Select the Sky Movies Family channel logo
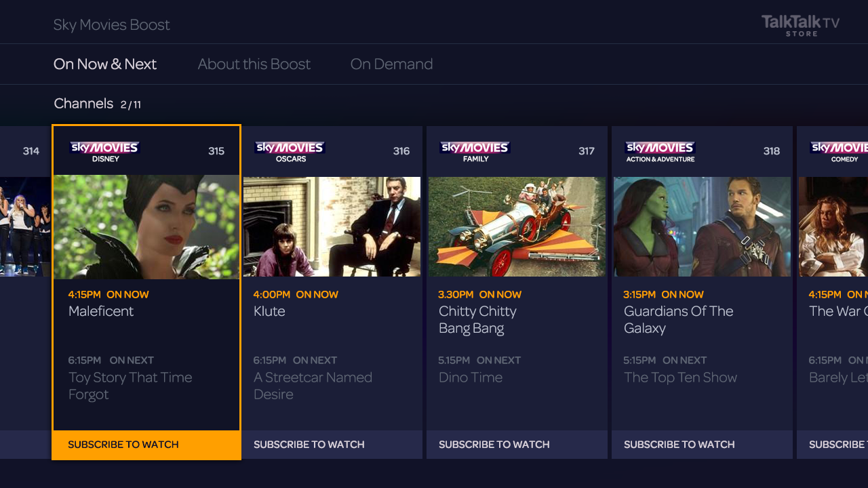Screen dimensions: 868x488 coord(475,152)
